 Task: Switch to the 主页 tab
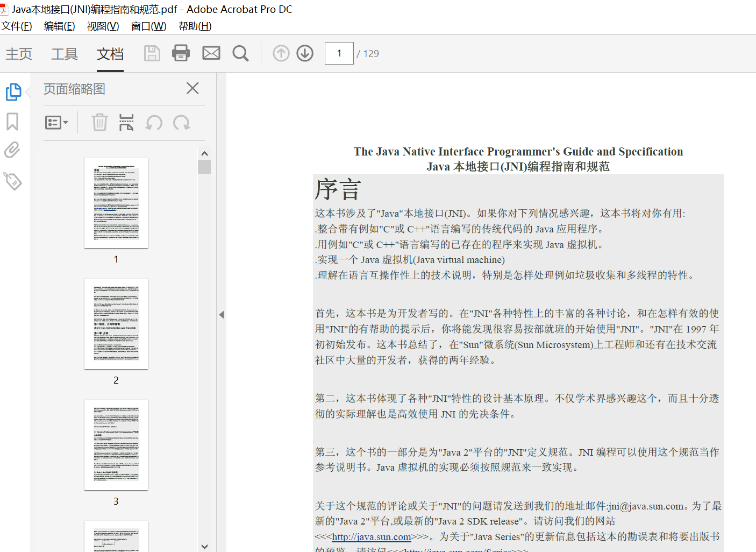click(x=19, y=54)
